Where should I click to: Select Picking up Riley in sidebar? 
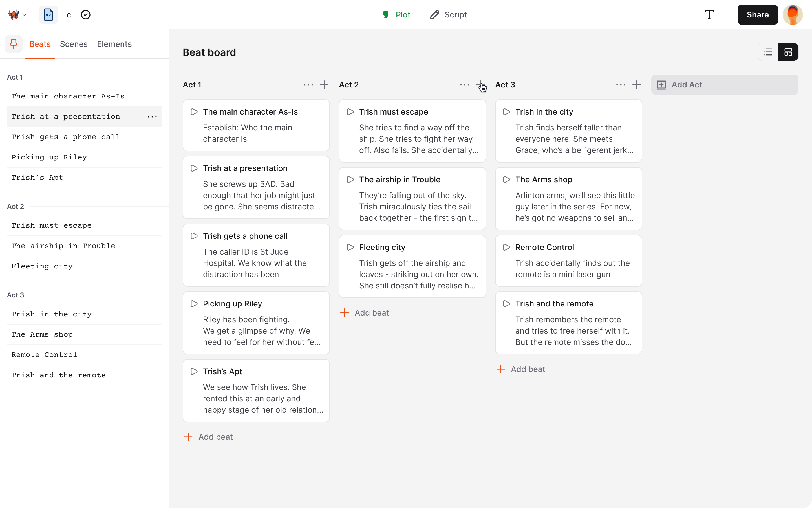click(x=85, y=157)
